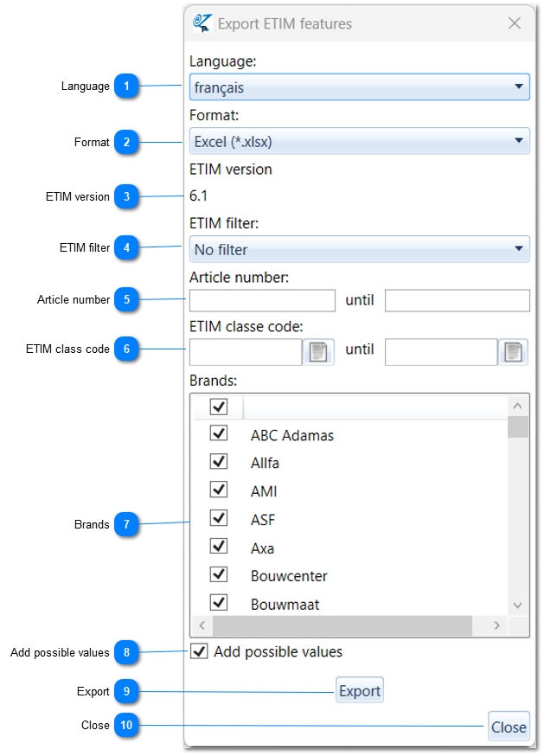The image size is (544, 756).
Task: Uncheck the AMI brand checkbox
Action: coord(219,490)
